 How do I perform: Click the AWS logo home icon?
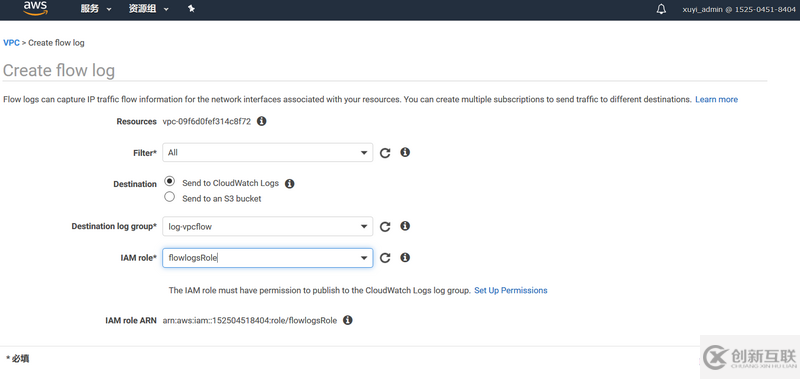35,8
